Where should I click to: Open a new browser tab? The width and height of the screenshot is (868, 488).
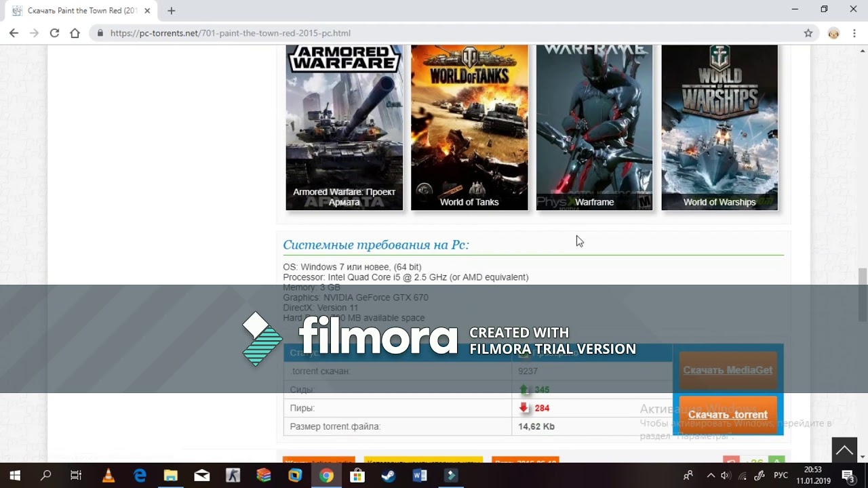coord(172,11)
